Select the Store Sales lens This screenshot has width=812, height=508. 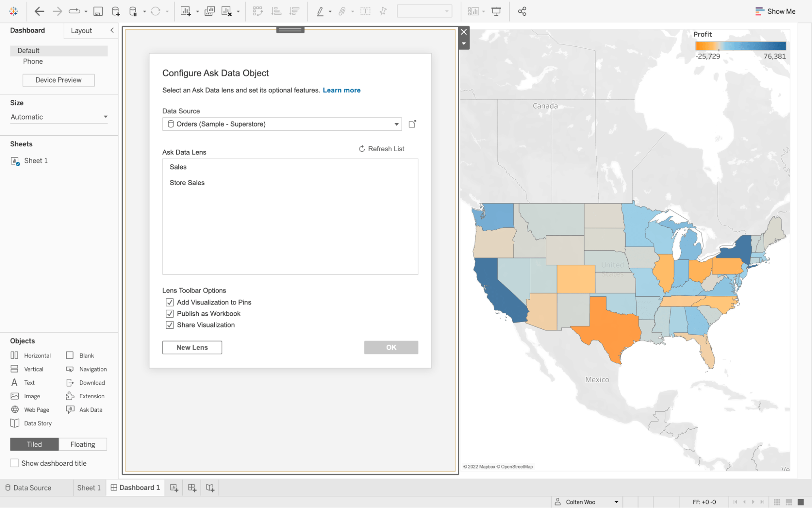coord(187,183)
